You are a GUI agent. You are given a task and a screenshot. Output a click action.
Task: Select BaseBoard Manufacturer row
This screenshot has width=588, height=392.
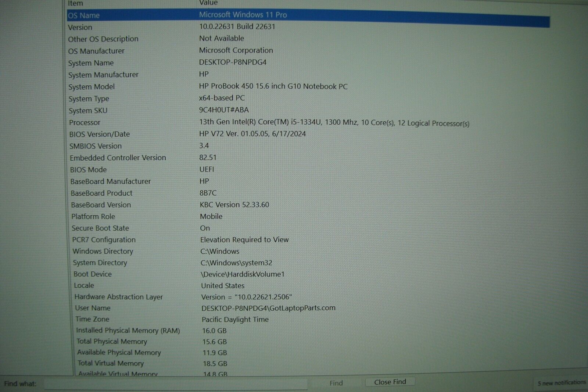click(111, 182)
